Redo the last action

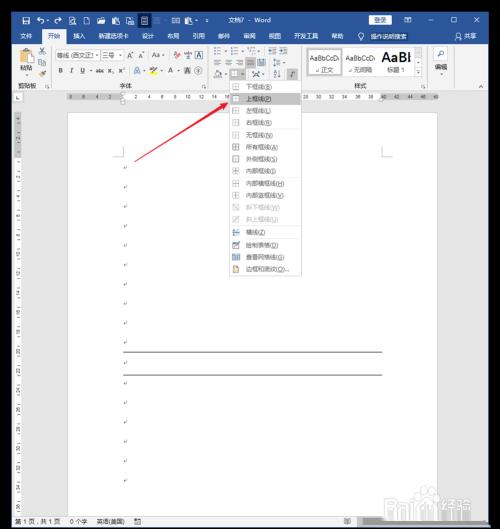[58, 21]
